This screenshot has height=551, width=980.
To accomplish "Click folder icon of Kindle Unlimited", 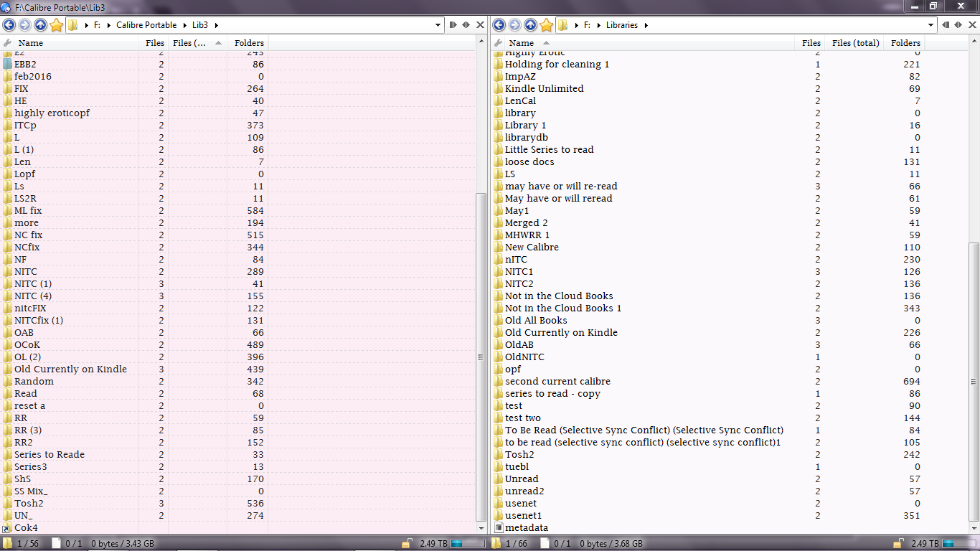I will click(x=499, y=89).
